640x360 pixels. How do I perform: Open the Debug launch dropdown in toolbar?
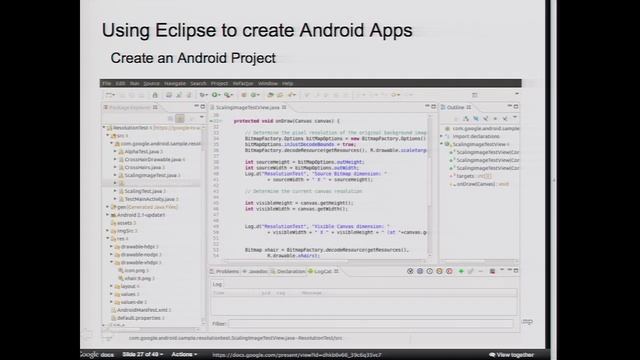(207, 95)
